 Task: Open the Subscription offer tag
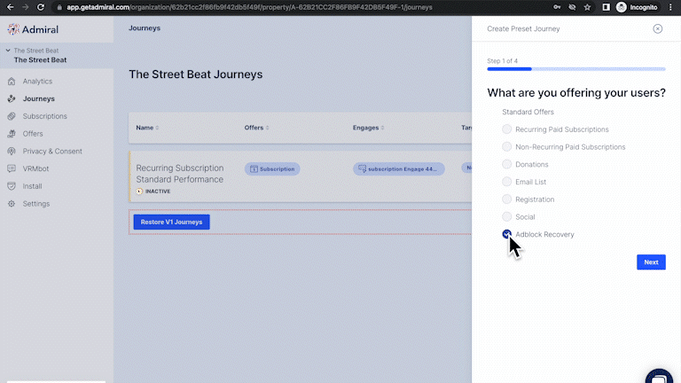click(x=272, y=169)
